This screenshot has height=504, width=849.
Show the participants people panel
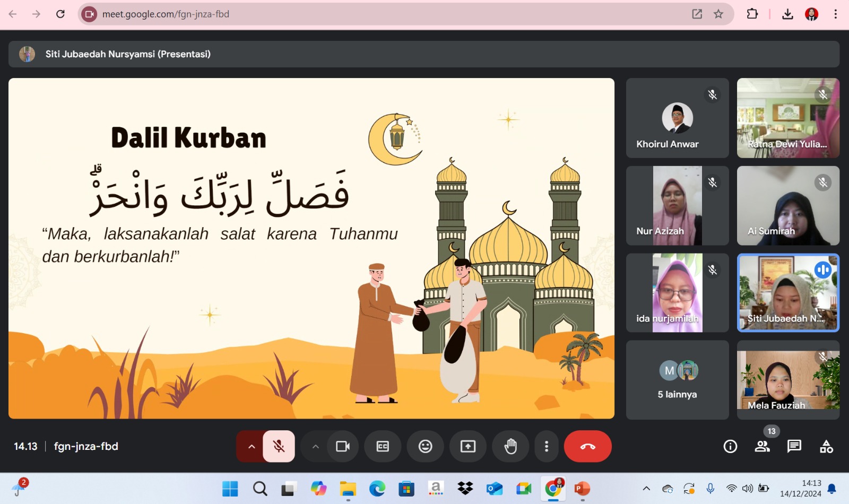(762, 447)
